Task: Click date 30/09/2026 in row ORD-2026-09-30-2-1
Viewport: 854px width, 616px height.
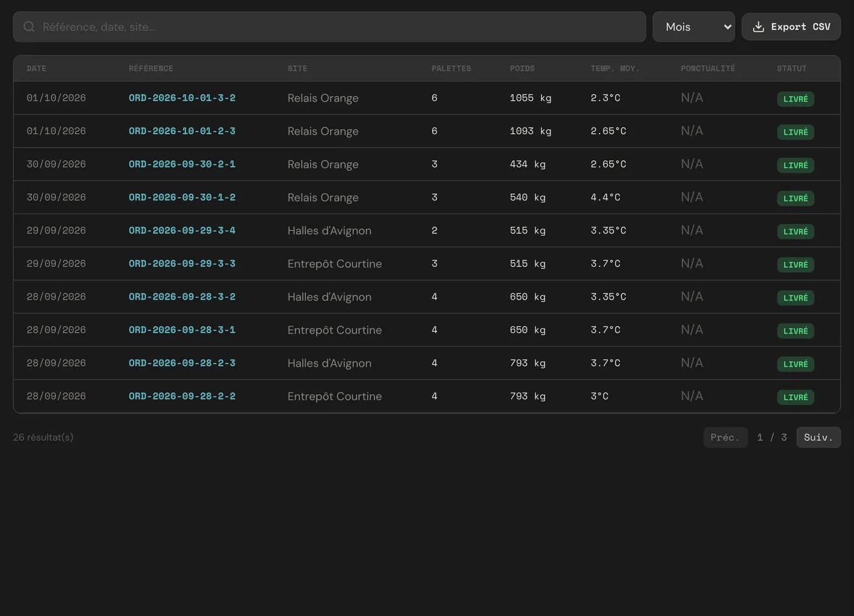Action: click(56, 164)
